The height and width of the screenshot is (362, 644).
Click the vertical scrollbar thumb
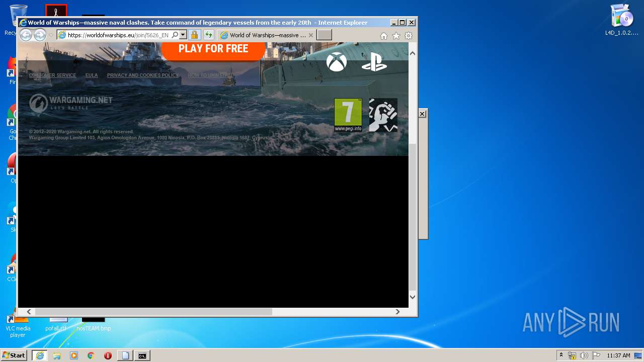point(413,217)
